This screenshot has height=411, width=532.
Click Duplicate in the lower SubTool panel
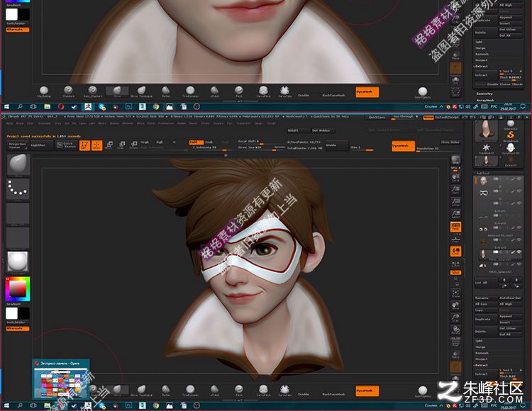[486, 319]
